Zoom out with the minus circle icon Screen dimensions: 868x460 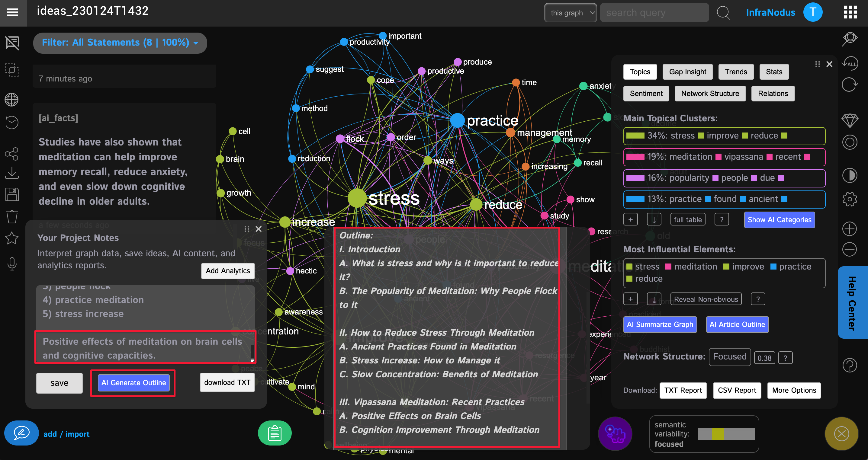pos(850,250)
